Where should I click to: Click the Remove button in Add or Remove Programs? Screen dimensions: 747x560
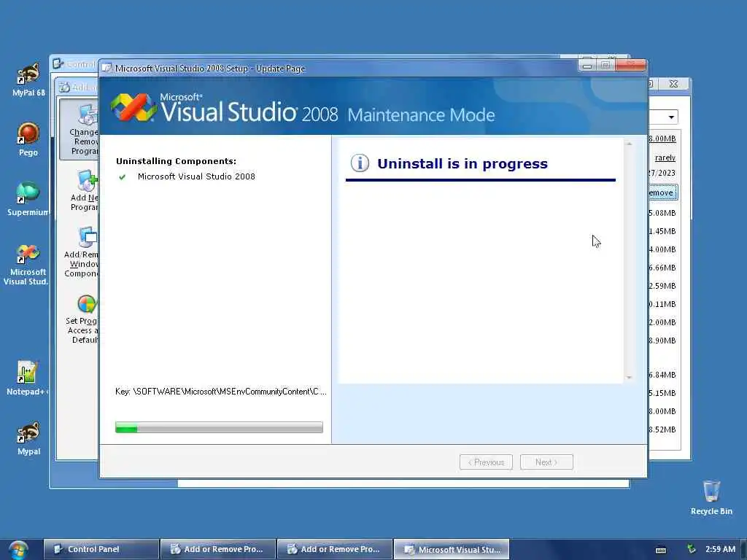[x=662, y=192]
